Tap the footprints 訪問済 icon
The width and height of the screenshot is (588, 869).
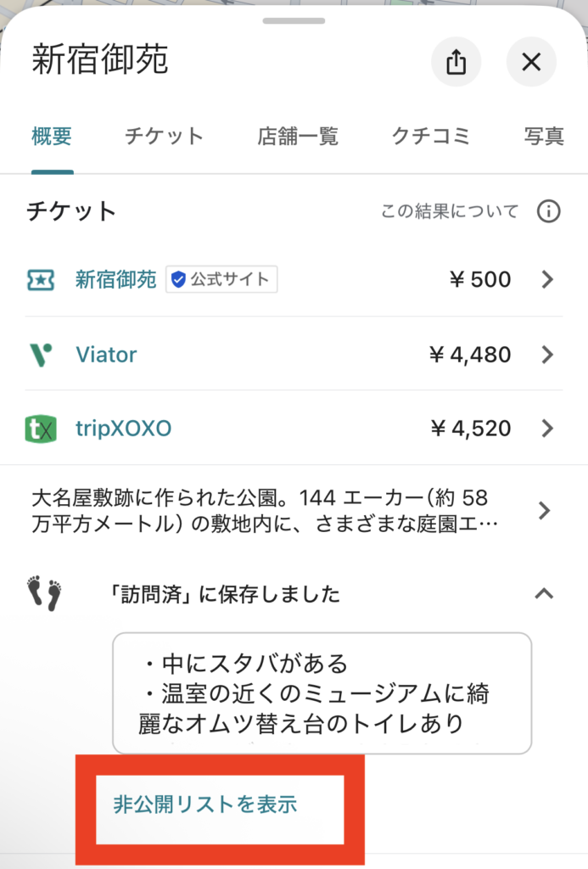point(44,593)
